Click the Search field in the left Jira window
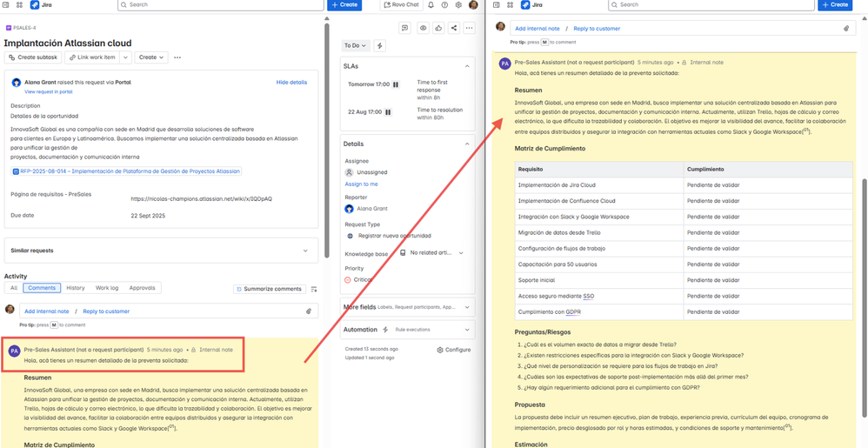 tap(221, 4)
